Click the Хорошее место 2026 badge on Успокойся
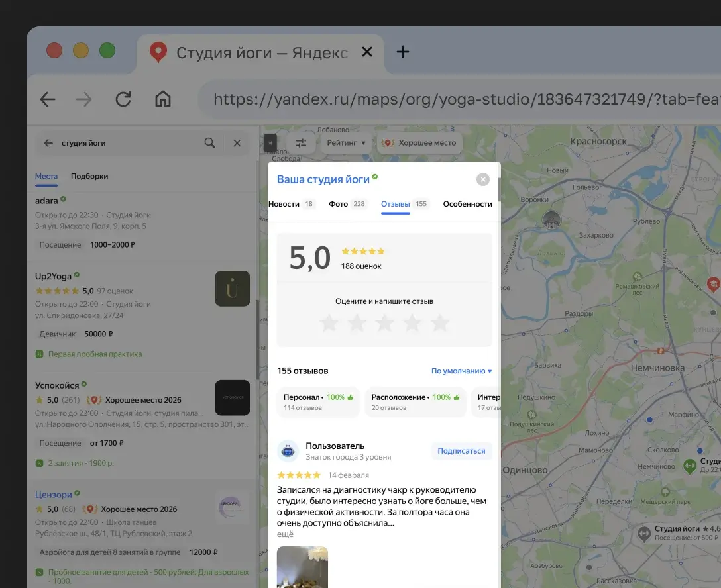Viewport: 721px width, 588px height. [135, 400]
